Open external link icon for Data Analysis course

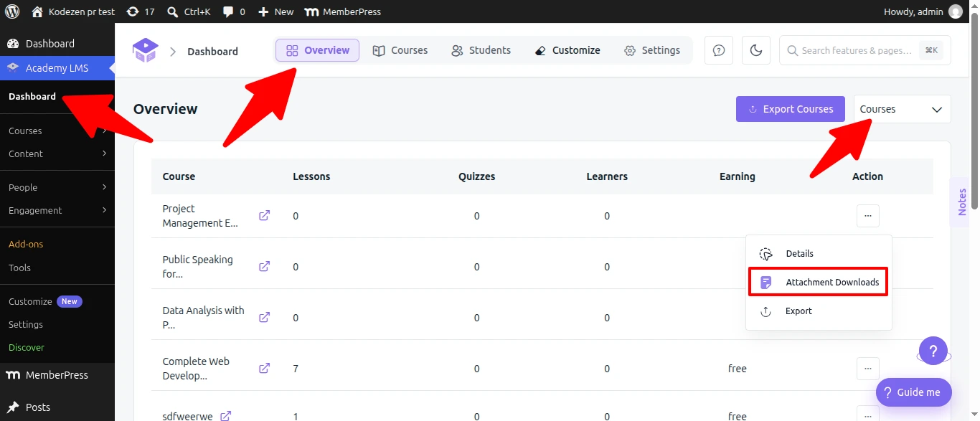pyautogui.click(x=264, y=317)
